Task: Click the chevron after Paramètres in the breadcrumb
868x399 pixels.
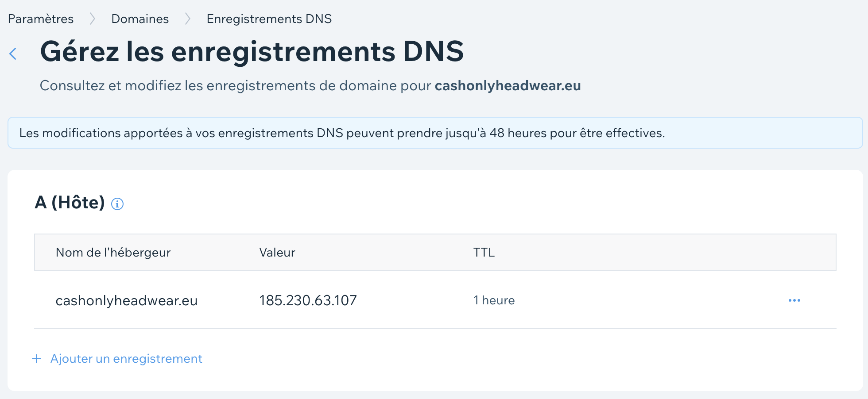Action: [93, 19]
